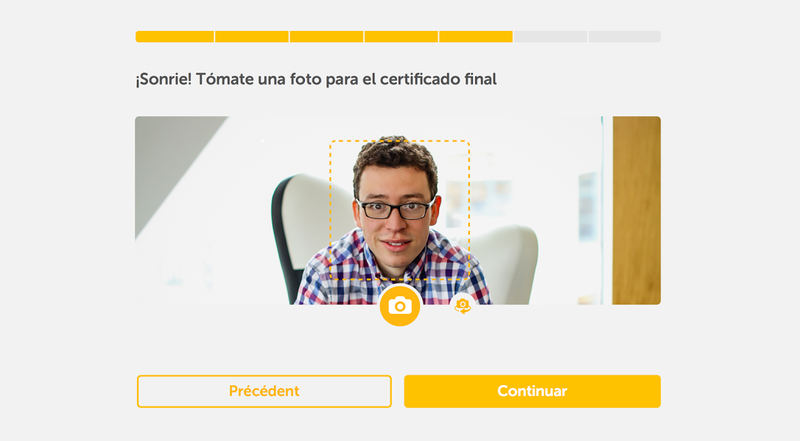Click inside the dashed face frame

399,210
